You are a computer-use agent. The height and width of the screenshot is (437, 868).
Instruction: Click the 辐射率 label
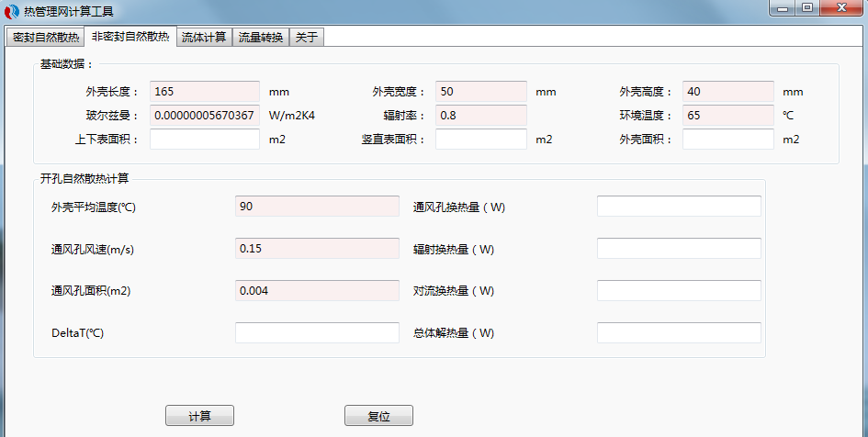(x=404, y=116)
